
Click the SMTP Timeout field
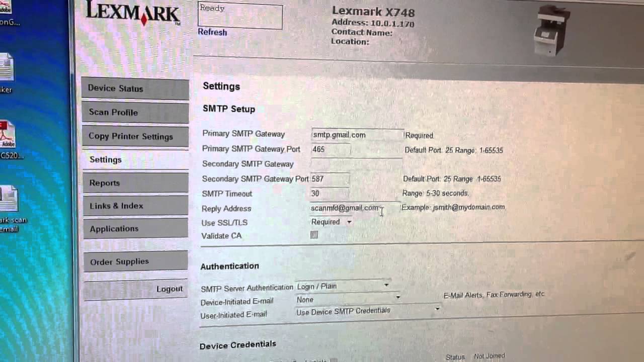click(330, 193)
